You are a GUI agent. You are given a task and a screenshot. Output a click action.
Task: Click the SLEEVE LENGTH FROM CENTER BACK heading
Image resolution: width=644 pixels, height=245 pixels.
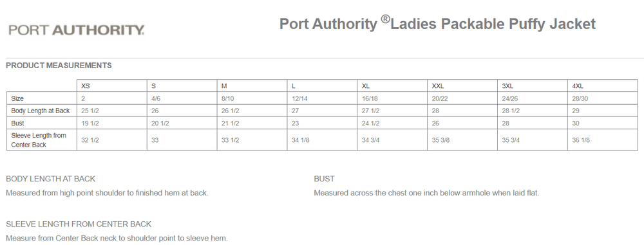click(79, 224)
